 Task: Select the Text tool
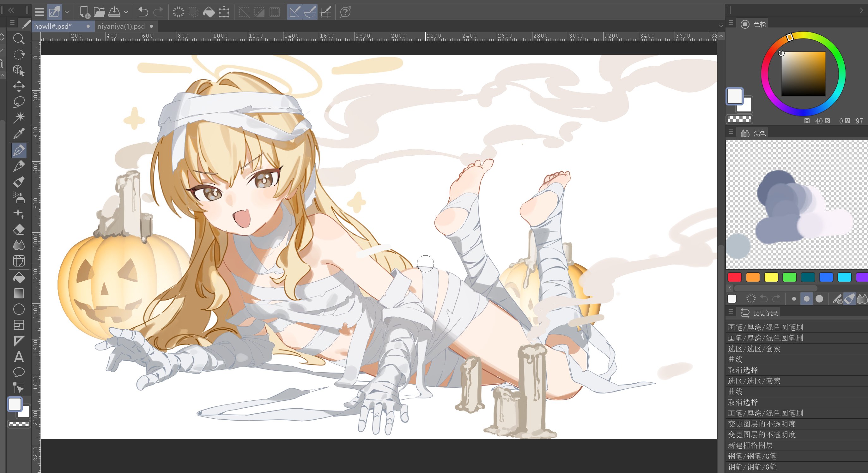(19, 357)
